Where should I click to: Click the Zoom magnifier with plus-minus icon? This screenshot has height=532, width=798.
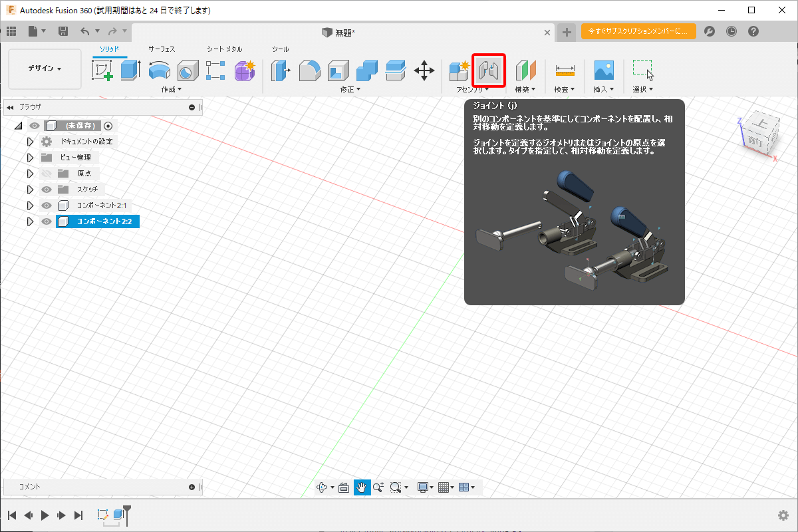[378, 487]
